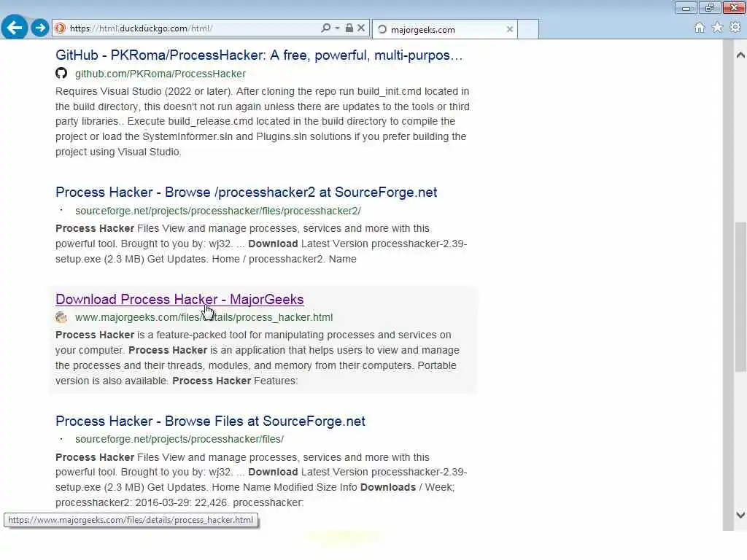The width and height of the screenshot is (747, 560).
Task: Open the Tools gear icon
Action: [735, 28]
